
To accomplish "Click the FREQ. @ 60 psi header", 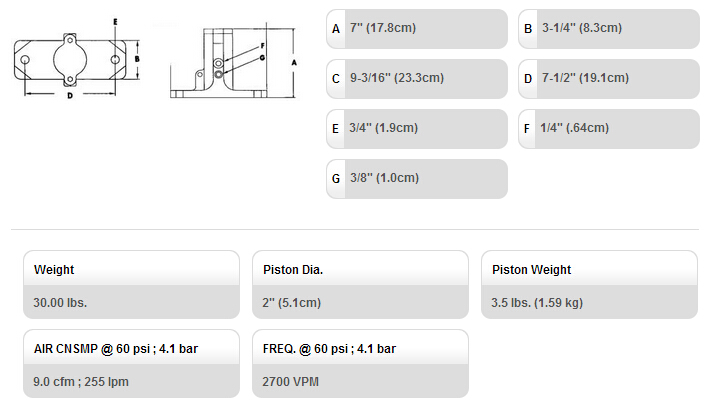I will [329, 349].
